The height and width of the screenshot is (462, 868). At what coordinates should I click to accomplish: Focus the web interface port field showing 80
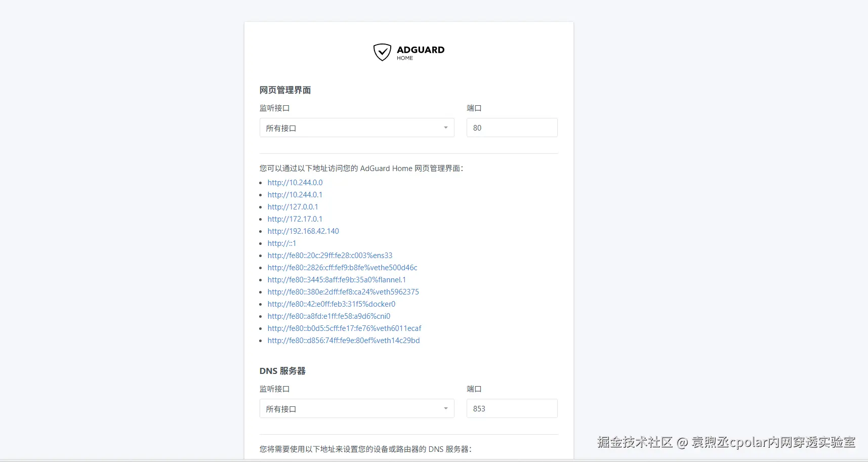(x=512, y=128)
